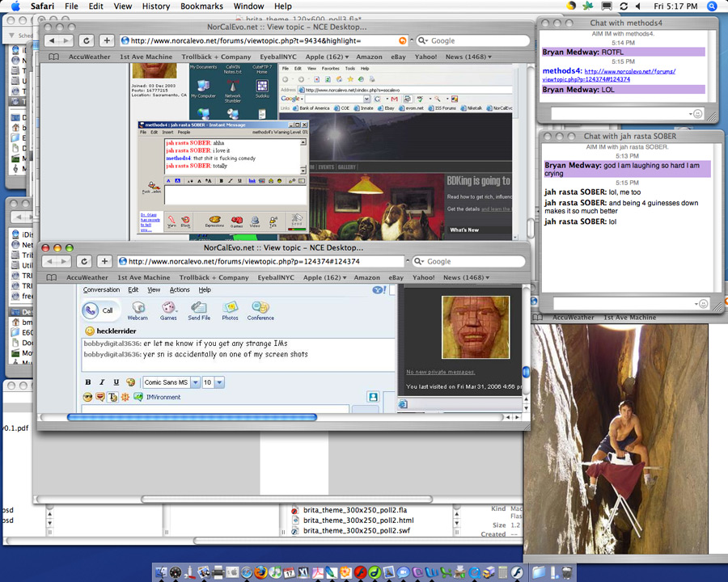
Task: Click the message input field in the methods4 chat
Action: [x=627, y=114]
